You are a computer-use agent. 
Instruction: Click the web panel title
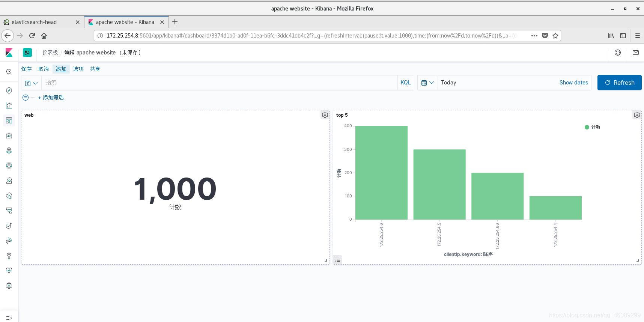tap(29, 115)
